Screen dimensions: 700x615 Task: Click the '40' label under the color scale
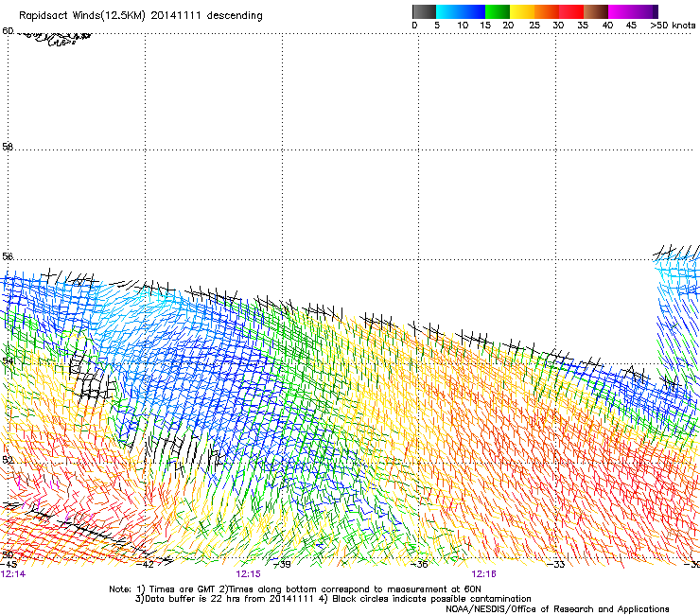click(x=607, y=26)
